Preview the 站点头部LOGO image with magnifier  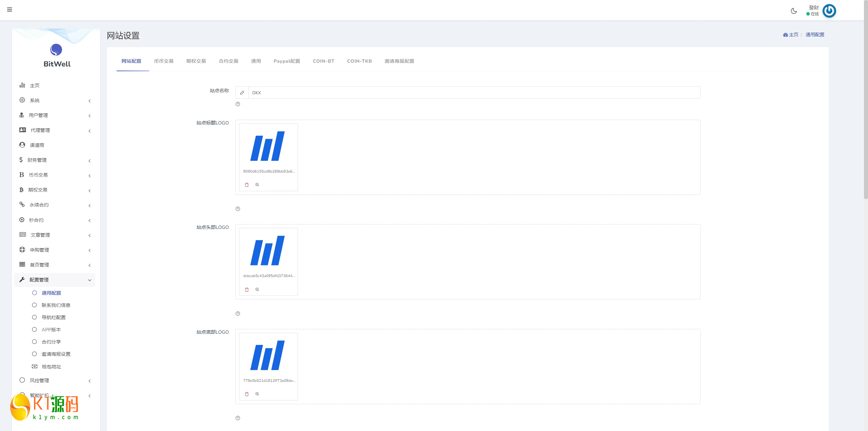[x=257, y=290]
